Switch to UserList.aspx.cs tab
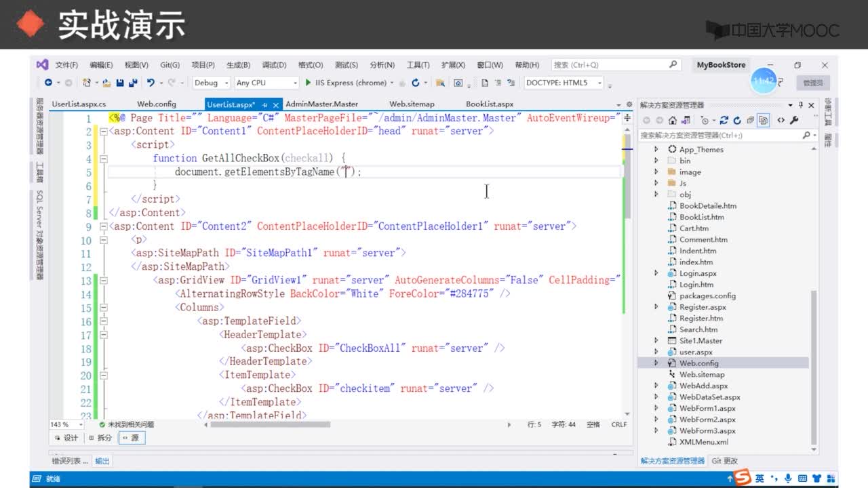Screen dimensions: 868x488 click(x=79, y=104)
